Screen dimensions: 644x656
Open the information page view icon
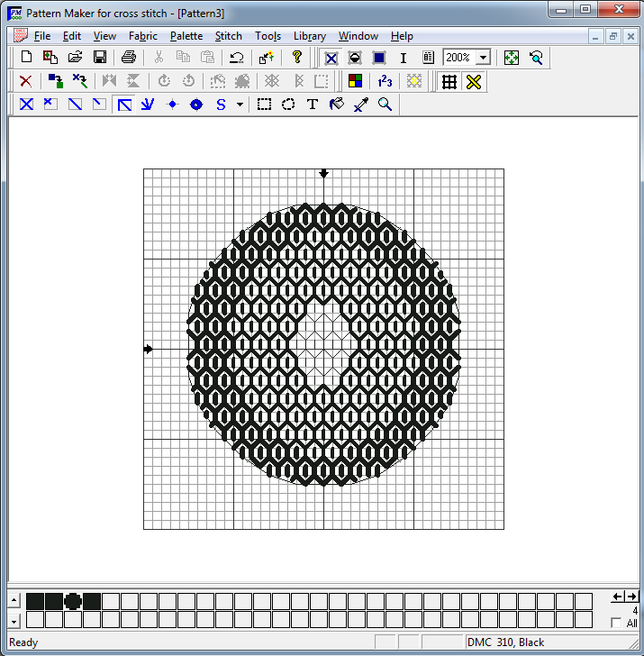tap(428, 58)
